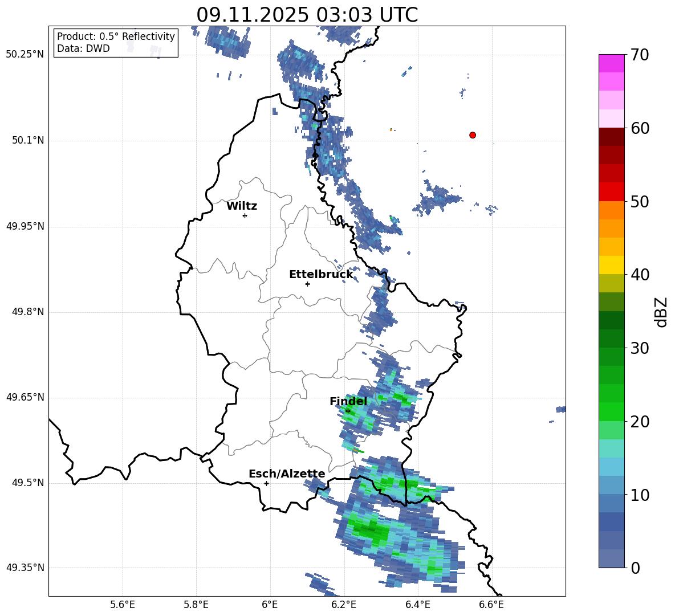Click the 50.25°N latitude label

[25, 55]
